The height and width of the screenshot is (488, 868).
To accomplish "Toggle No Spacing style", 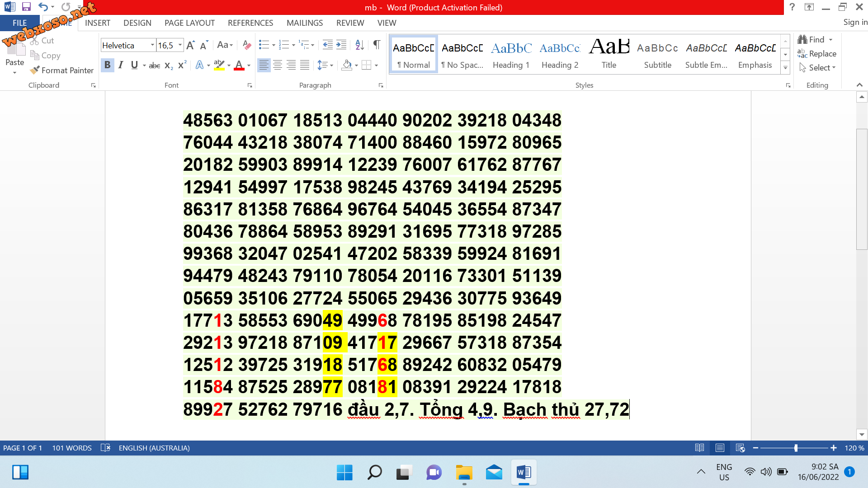I will tap(462, 54).
